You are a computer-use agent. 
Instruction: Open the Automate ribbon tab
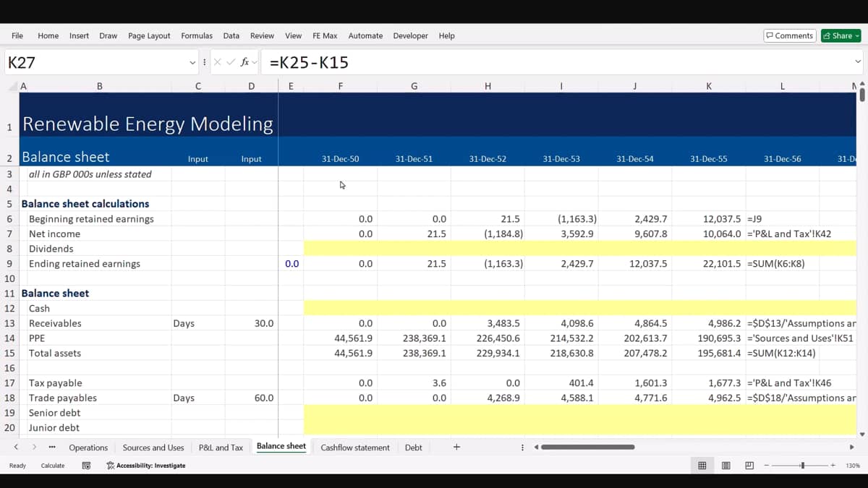pyautogui.click(x=365, y=35)
